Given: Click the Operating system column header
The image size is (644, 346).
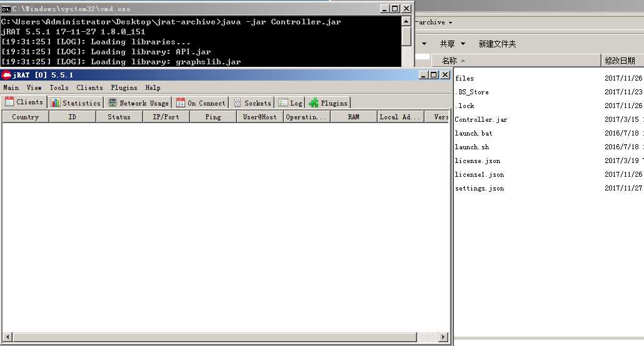Looking at the screenshot, I should click(x=307, y=117).
